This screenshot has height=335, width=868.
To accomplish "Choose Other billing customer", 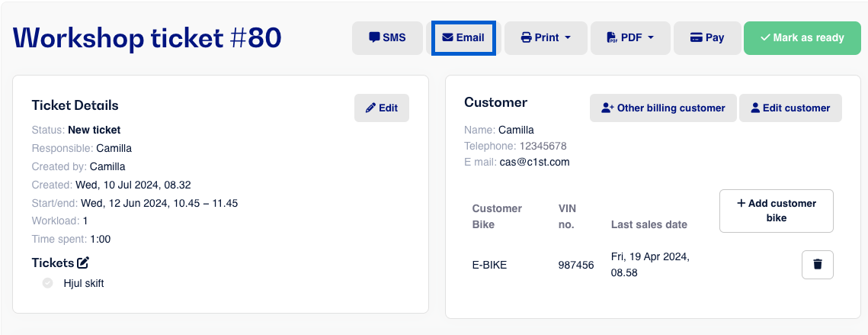I will pyautogui.click(x=663, y=108).
